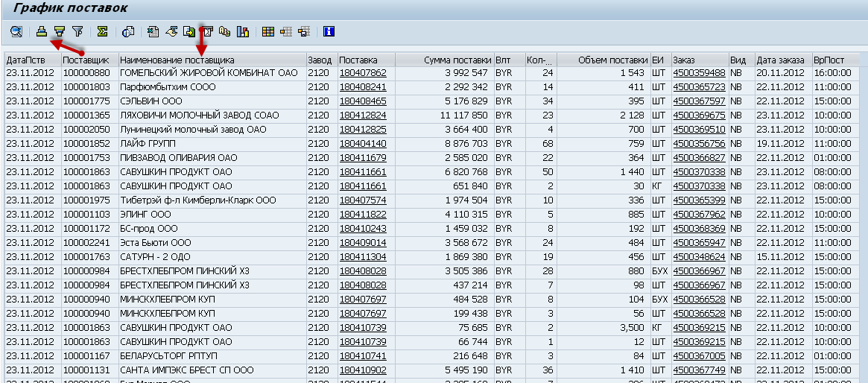Select the amount 11 117 850 cell
Viewport: 868px width, 383px height.
(x=445, y=115)
